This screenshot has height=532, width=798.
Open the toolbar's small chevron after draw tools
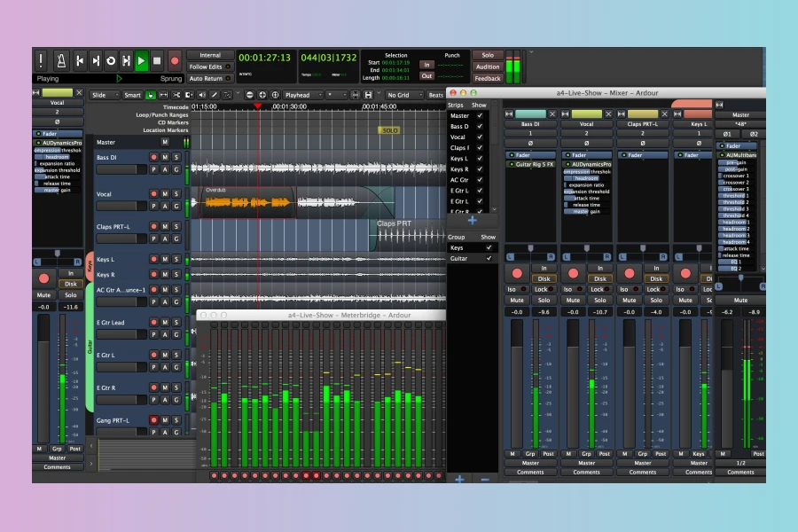point(238,93)
